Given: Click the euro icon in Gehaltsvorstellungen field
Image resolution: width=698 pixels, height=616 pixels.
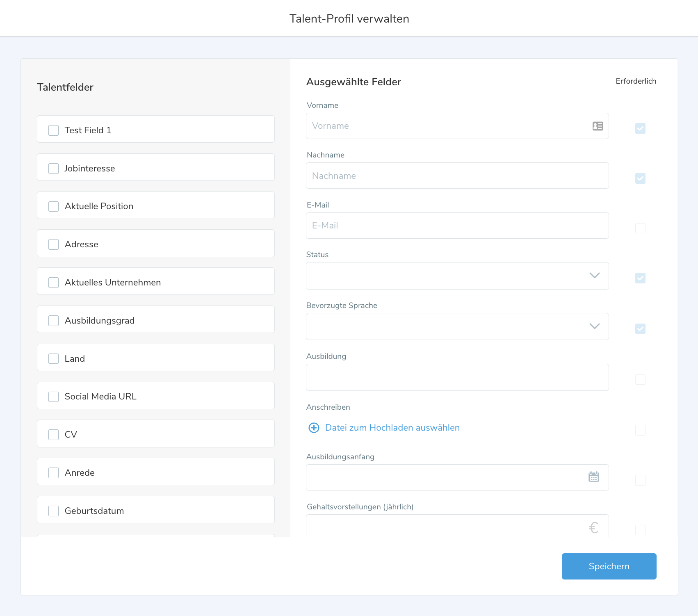Looking at the screenshot, I should (593, 527).
